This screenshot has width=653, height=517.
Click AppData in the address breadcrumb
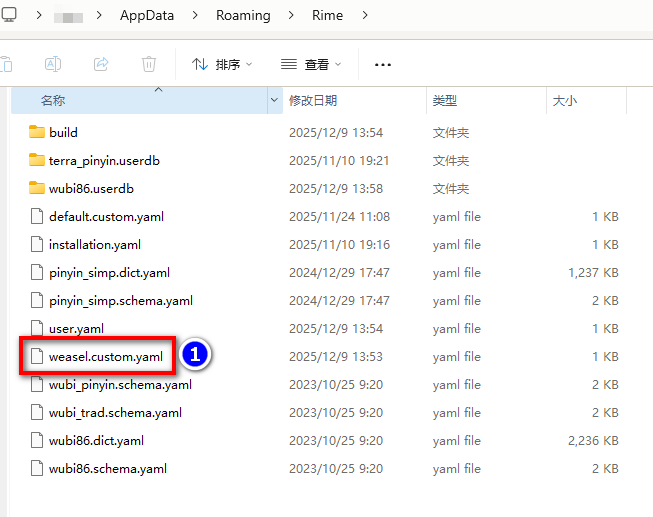147,15
